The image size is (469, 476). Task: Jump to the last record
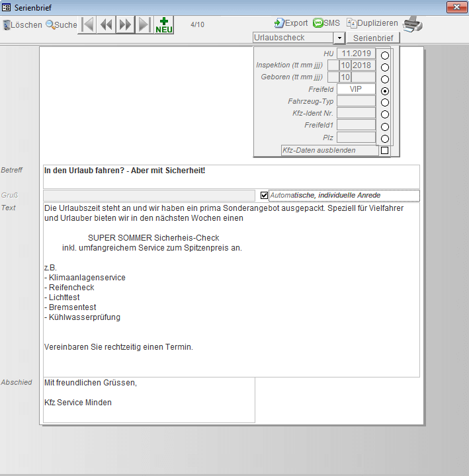(144, 25)
